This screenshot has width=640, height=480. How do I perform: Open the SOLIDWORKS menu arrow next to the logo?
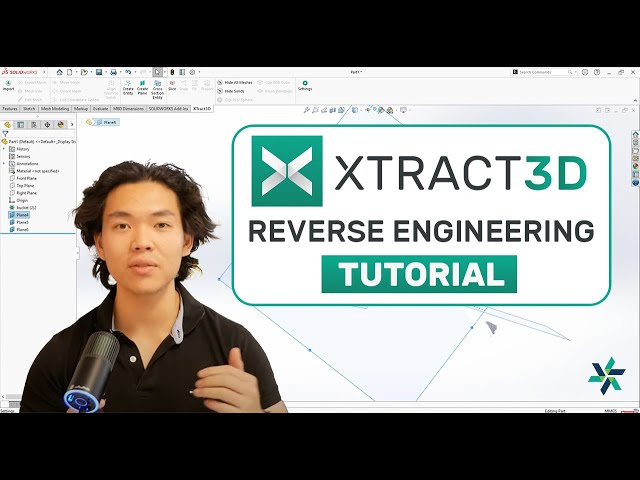44,72
